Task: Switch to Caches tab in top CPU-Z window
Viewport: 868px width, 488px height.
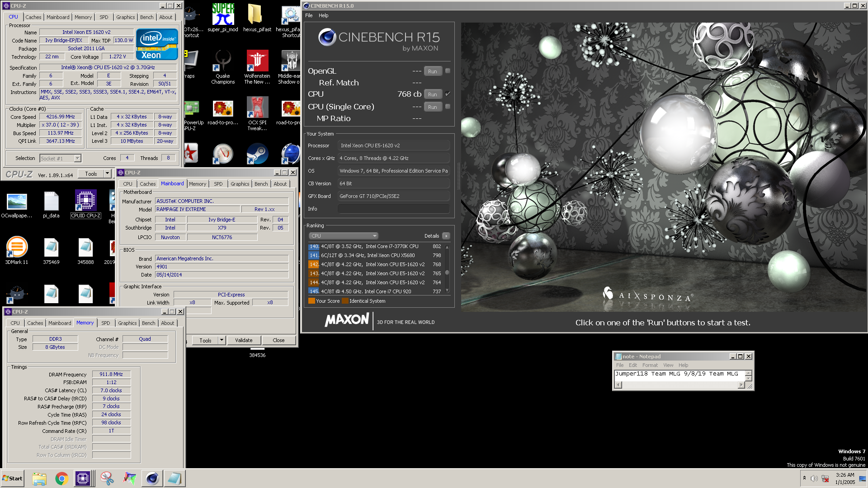Action: pos(33,17)
